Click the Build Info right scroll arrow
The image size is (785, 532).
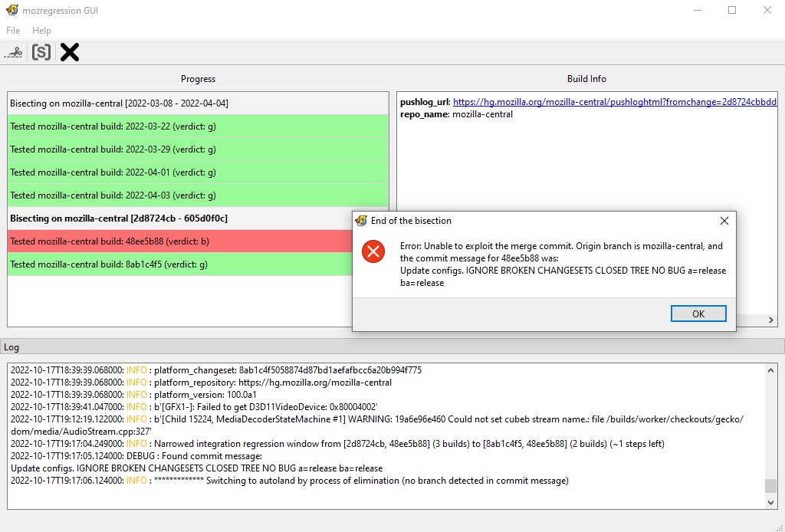(771, 320)
